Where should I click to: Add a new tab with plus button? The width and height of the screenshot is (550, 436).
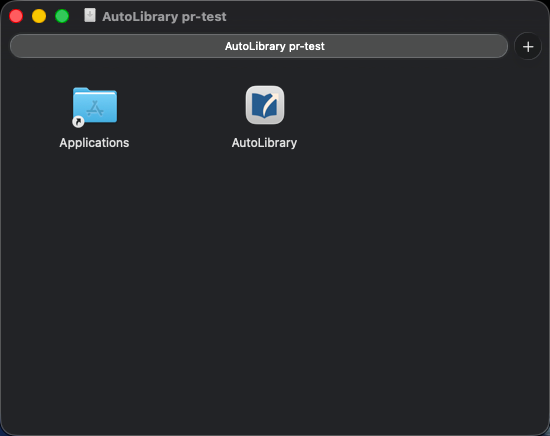[x=528, y=46]
